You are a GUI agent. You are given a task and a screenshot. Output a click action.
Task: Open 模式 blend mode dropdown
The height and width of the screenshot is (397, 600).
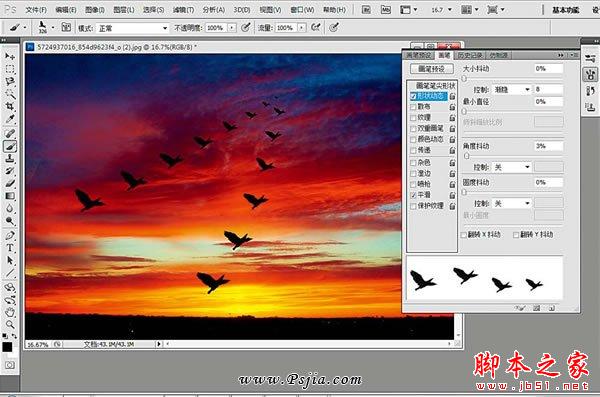click(x=132, y=28)
